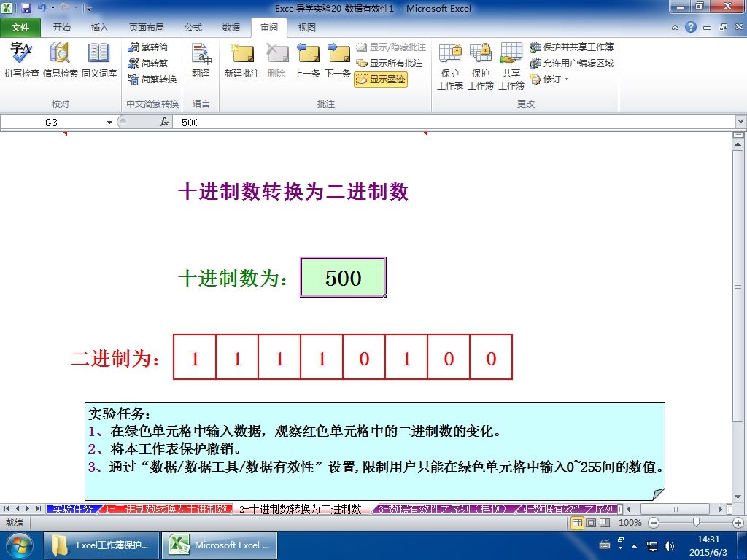Open the Research (信息检索) tool
This screenshot has height=560, width=747.
[x=60, y=60]
